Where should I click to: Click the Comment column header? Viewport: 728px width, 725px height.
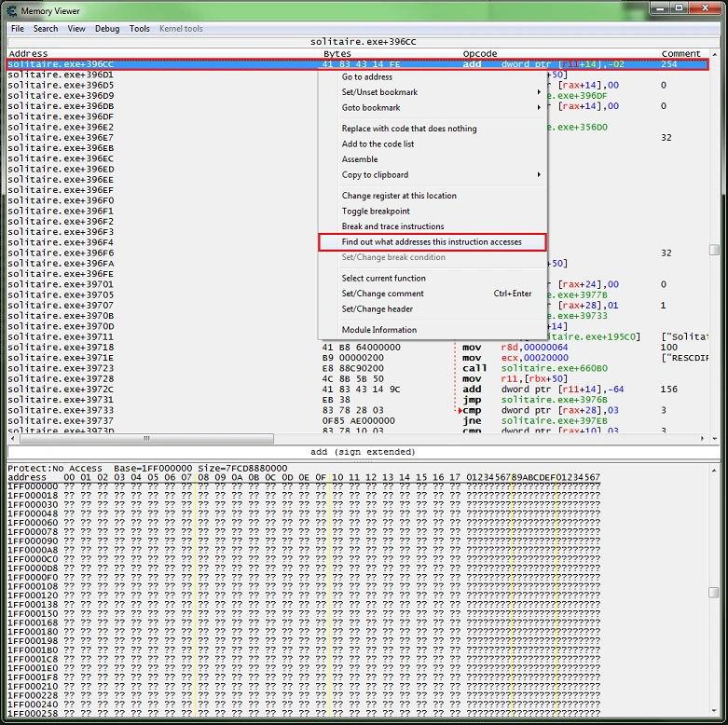tap(680, 54)
